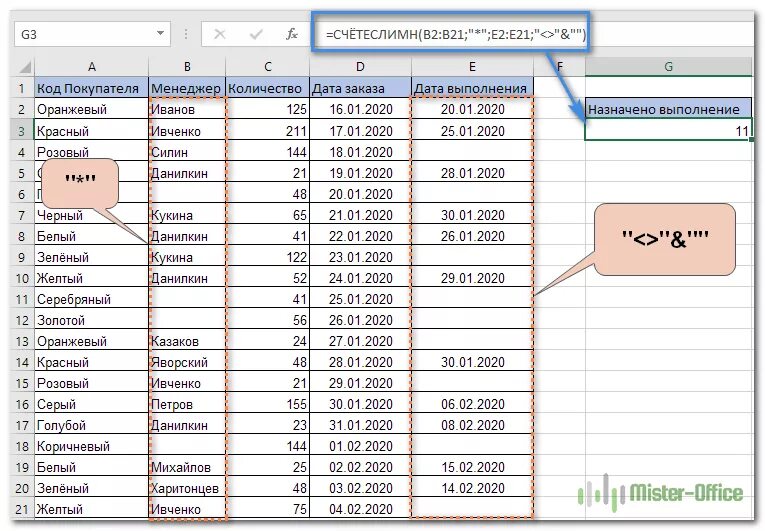Click order date 16.01.2020
Screen dimensions: 765x531
(x=361, y=109)
